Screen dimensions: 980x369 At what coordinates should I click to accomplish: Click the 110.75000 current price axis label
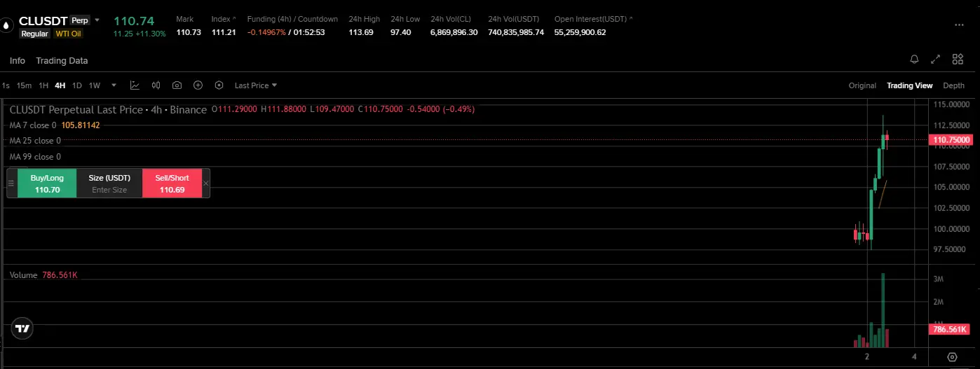pyautogui.click(x=952, y=140)
